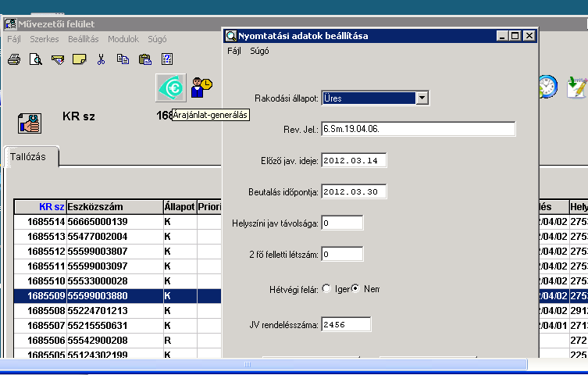
Task: Click Eszközszám cell 56665000139
Action: point(115,222)
